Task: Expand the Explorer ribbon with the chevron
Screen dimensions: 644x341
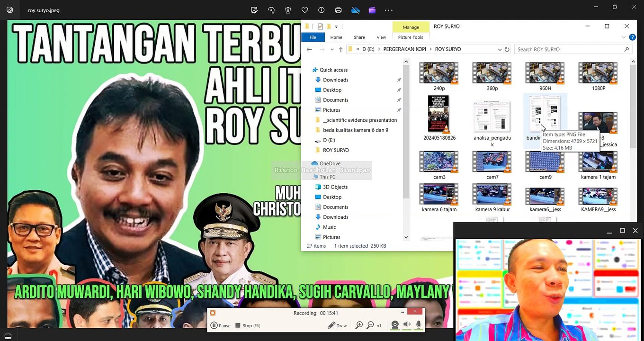Action: point(624,37)
